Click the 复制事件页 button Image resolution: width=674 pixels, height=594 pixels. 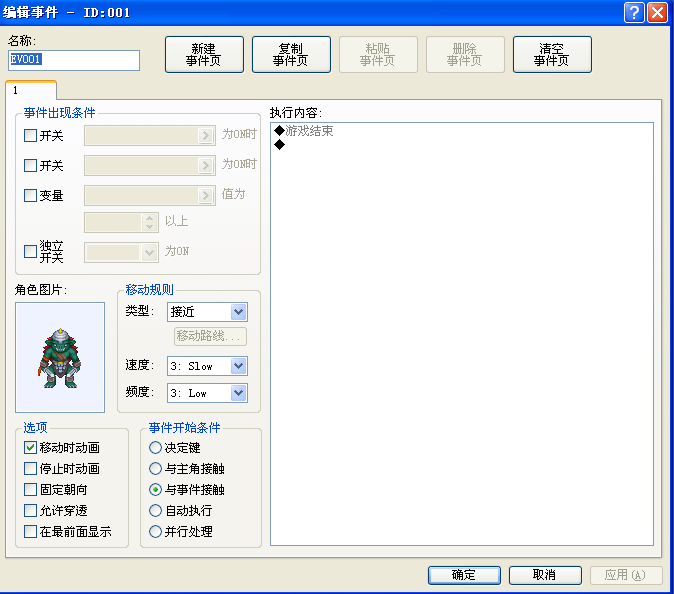pos(291,55)
